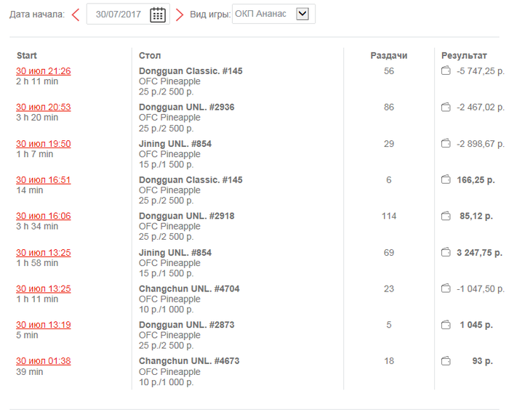Open session 30 июл 20:53
Screen dimensions: 509x420
[44, 107]
